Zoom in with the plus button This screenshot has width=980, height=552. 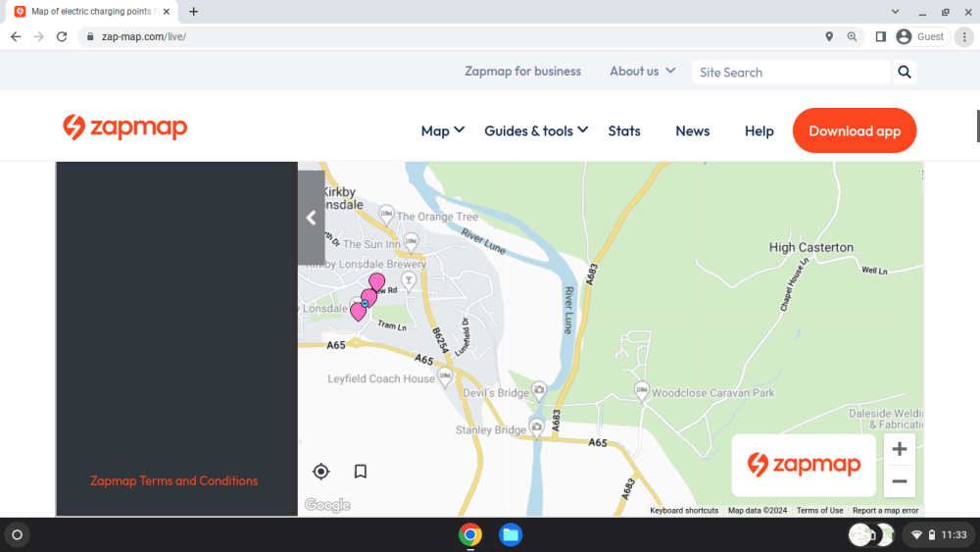pyautogui.click(x=900, y=449)
